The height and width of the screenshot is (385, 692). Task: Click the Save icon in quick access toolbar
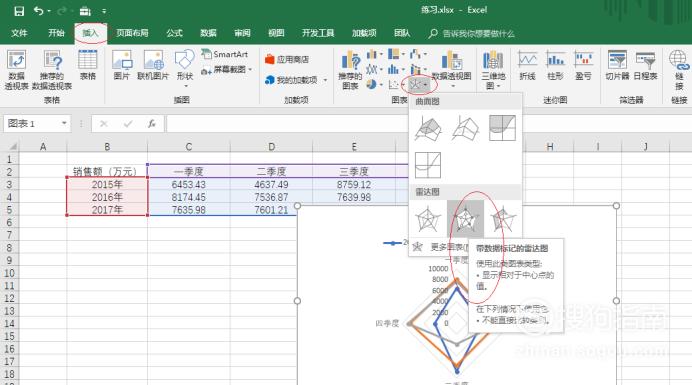coord(19,11)
